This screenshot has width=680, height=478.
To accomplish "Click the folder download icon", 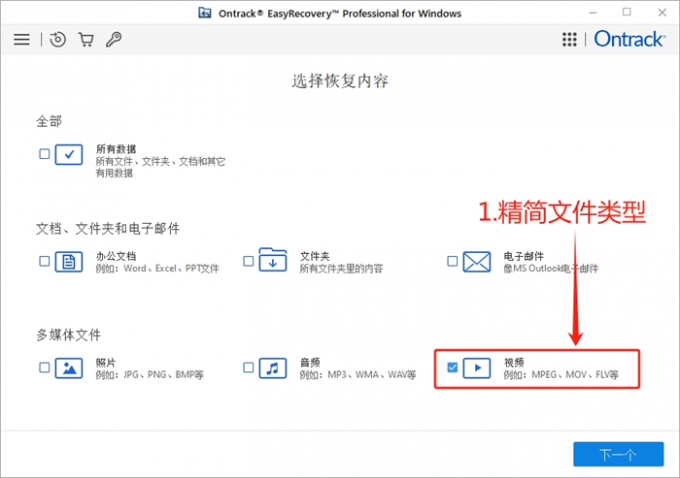I will coord(273,260).
